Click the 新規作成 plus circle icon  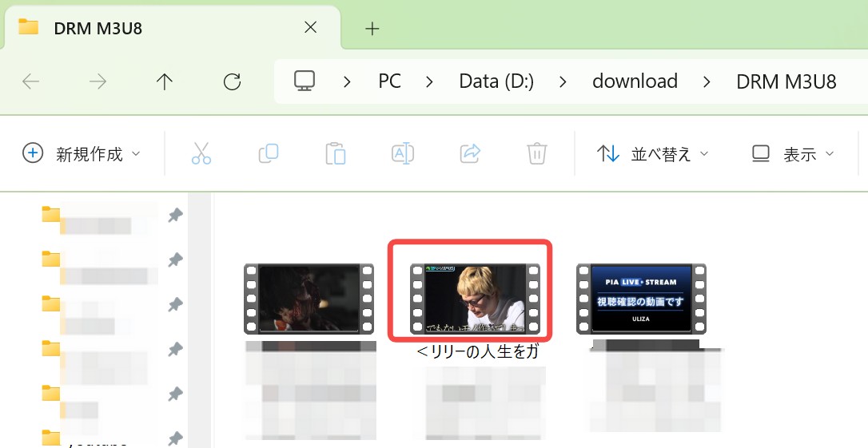(33, 153)
